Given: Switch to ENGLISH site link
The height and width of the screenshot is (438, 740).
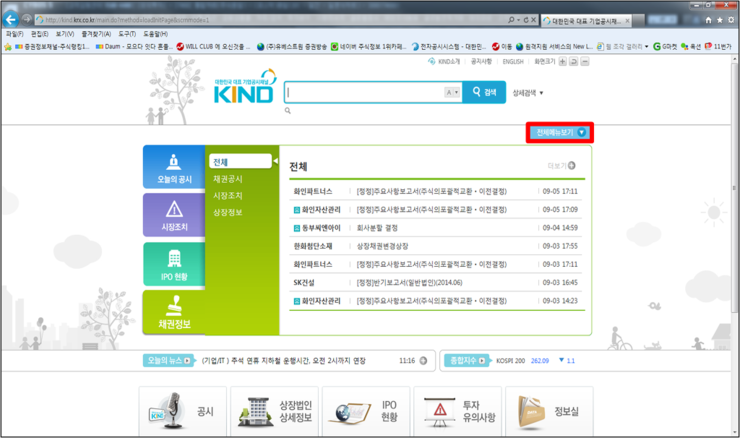Looking at the screenshot, I should (x=513, y=62).
